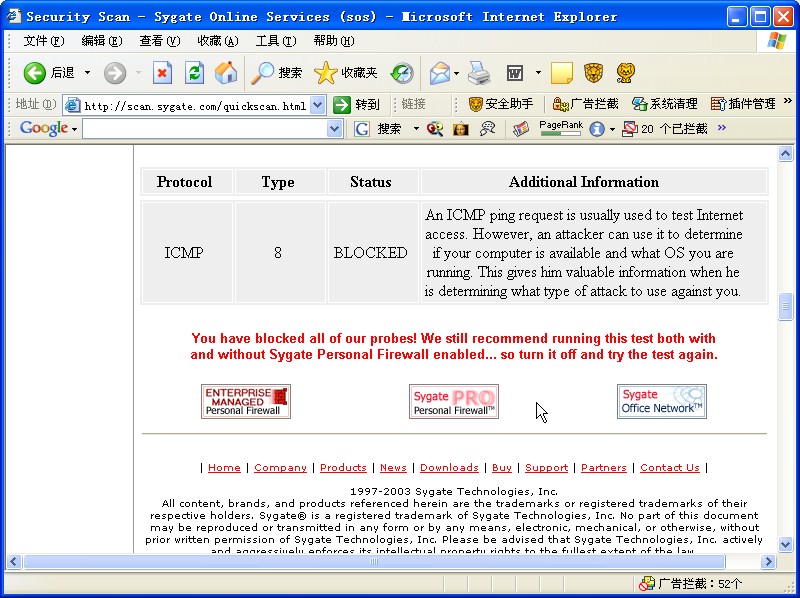Open the Products footer link
This screenshot has width=800, height=598.
click(x=343, y=468)
